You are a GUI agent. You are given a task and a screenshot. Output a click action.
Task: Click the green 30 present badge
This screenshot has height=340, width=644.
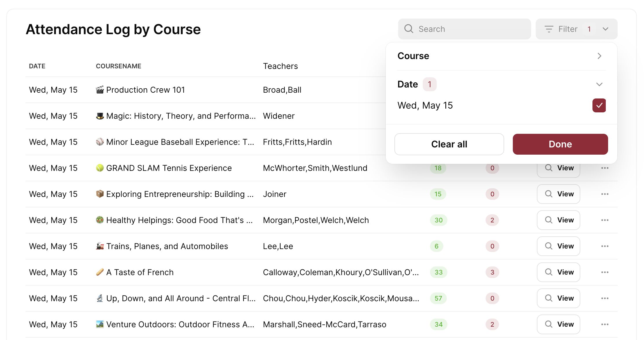pyautogui.click(x=438, y=220)
